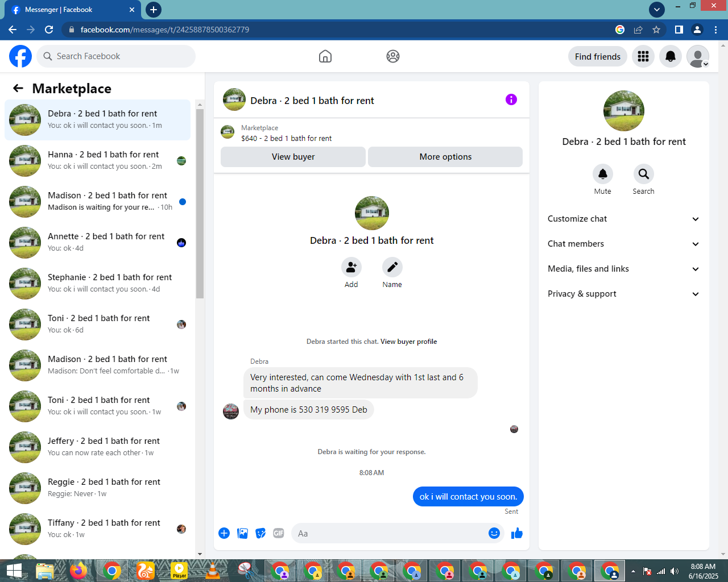Viewport: 728px width, 582px height.
Task: Open Hanna 2 bed 1 bath chat
Action: coord(97,161)
